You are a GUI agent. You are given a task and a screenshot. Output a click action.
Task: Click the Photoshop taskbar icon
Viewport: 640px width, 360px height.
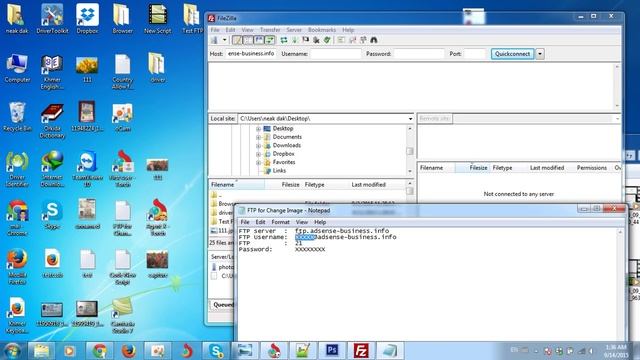[332, 351]
